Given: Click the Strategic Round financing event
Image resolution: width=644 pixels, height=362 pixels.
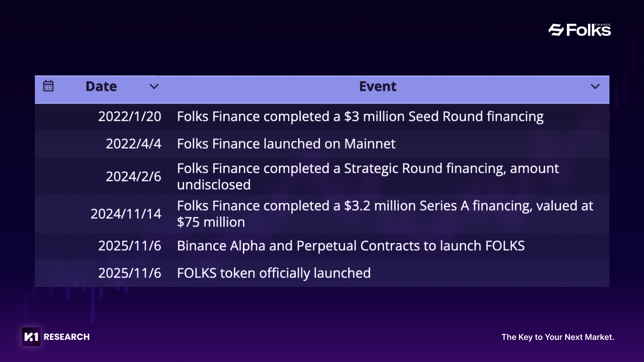Looking at the screenshot, I should [x=368, y=176].
